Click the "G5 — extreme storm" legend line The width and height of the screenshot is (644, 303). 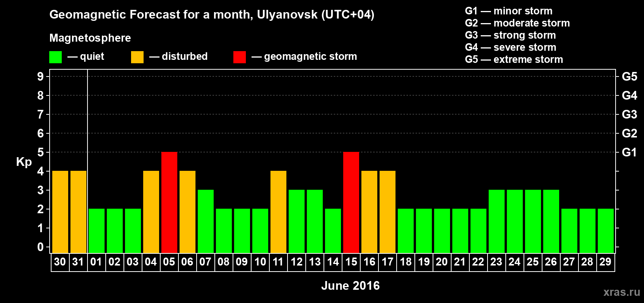point(514,59)
